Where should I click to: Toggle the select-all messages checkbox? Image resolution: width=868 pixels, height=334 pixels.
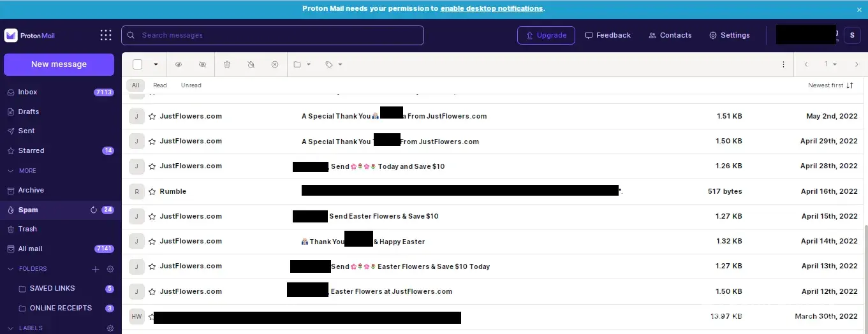pos(137,64)
